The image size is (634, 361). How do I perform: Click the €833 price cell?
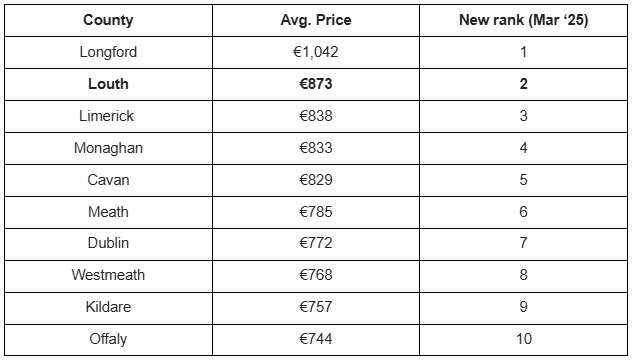click(316, 148)
